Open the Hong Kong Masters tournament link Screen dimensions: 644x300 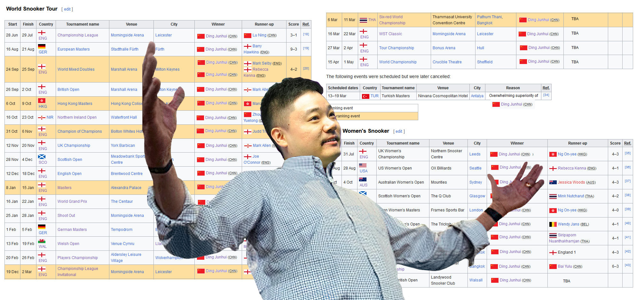click(x=75, y=104)
